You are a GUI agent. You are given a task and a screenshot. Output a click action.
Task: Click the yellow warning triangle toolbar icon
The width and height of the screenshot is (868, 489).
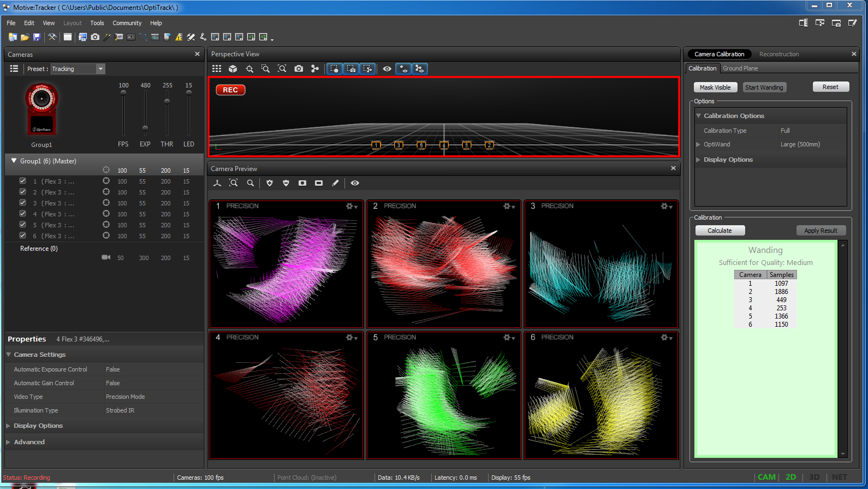pyautogui.click(x=179, y=37)
